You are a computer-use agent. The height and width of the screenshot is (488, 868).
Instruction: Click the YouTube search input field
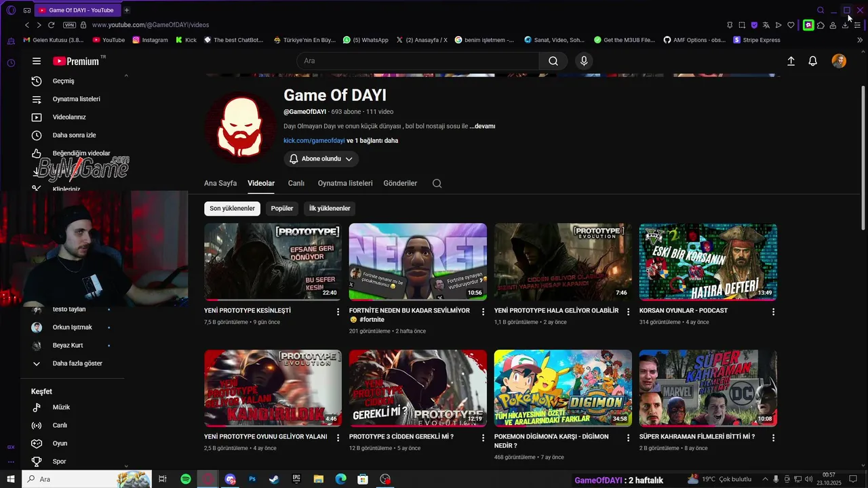click(x=418, y=61)
